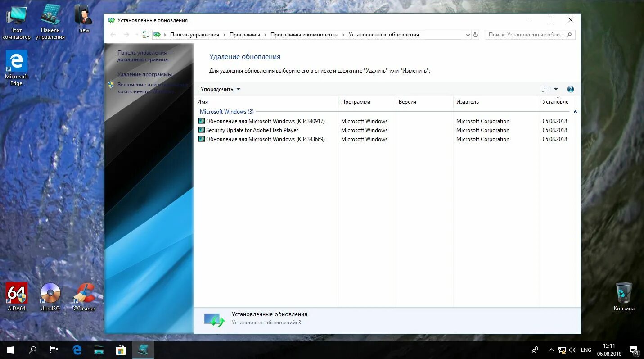Image resolution: width=644 pixels, height=359 pixels.
Task: Open Task View on the taskbar
Action: click(x=54, y=350)
